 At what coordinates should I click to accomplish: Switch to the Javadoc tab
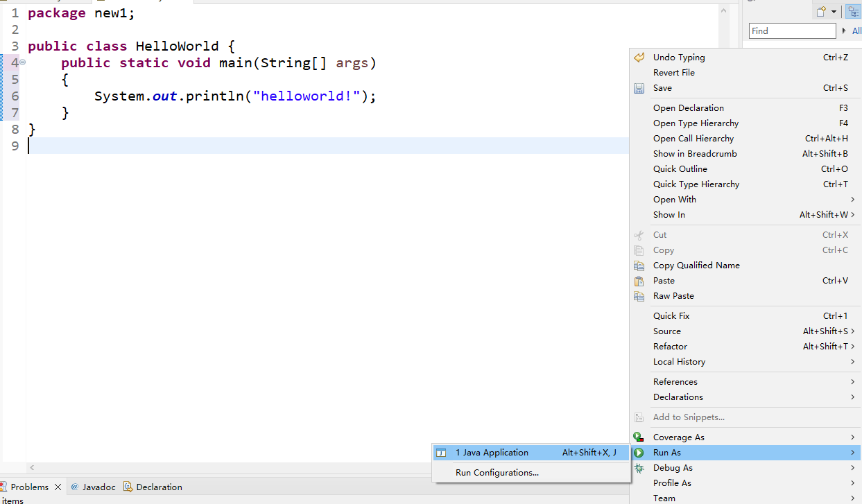tap(93, 487)
